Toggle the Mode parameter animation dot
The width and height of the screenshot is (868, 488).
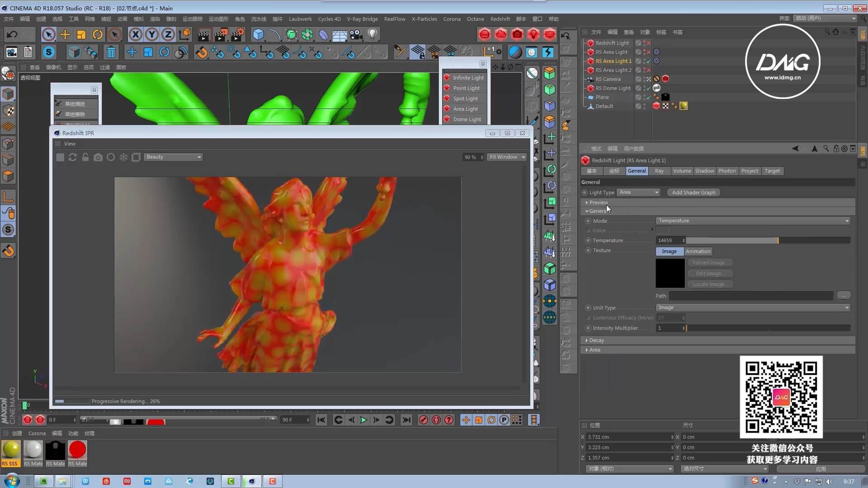[x=588, y=221]
